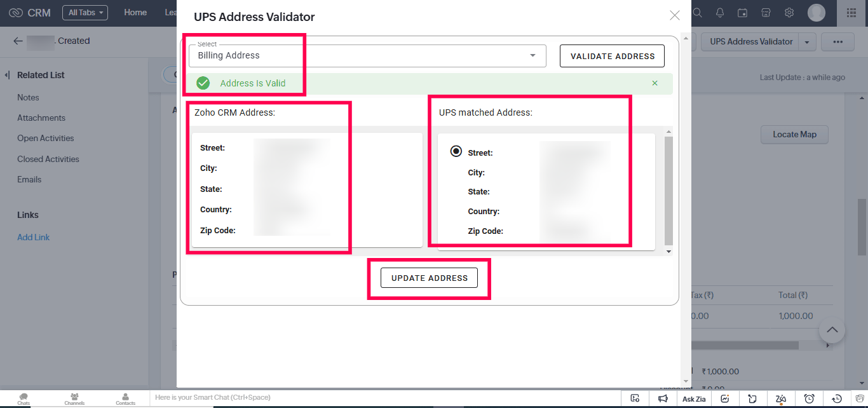
Task: Click the 'Zoho CRM Address:' heading
Action: 234,112
